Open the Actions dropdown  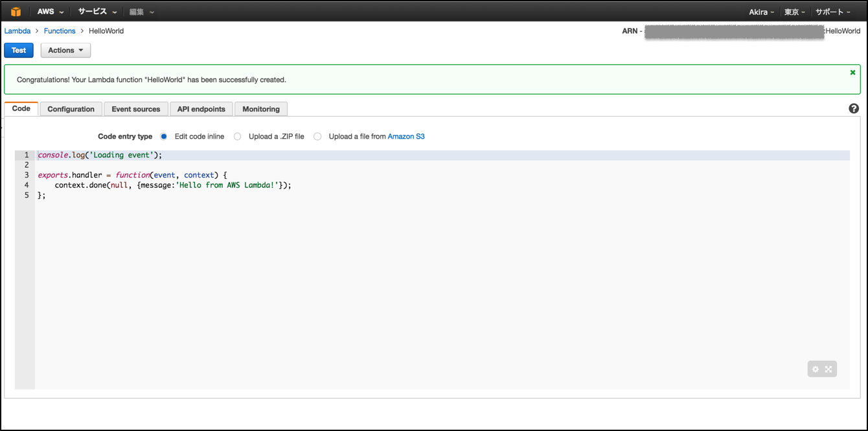pos(65,50)
